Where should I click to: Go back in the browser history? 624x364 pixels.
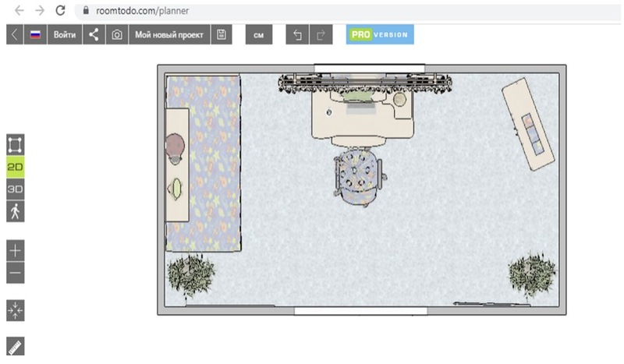click(x=19, y=11)
